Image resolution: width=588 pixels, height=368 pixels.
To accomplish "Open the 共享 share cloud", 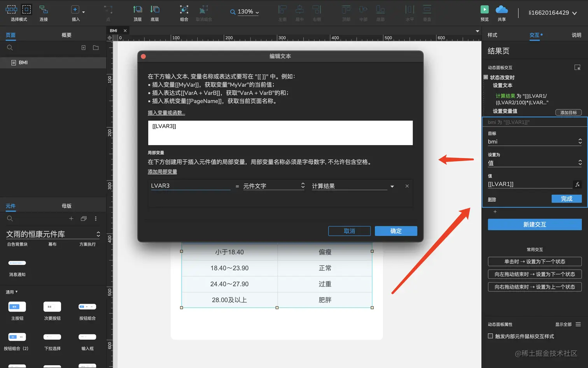I will 502,9.
